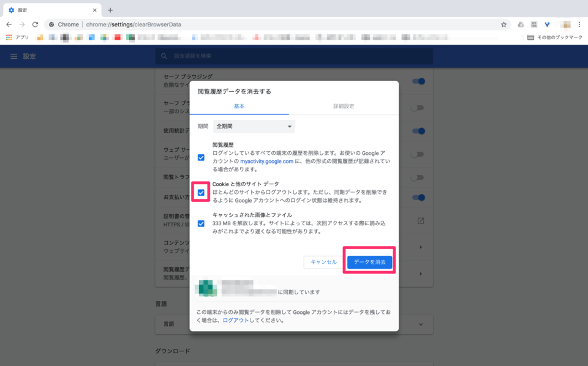Open the 期間 dropdown showing 全期間
The height and width of the screenshot is (366, 588).
254,126
